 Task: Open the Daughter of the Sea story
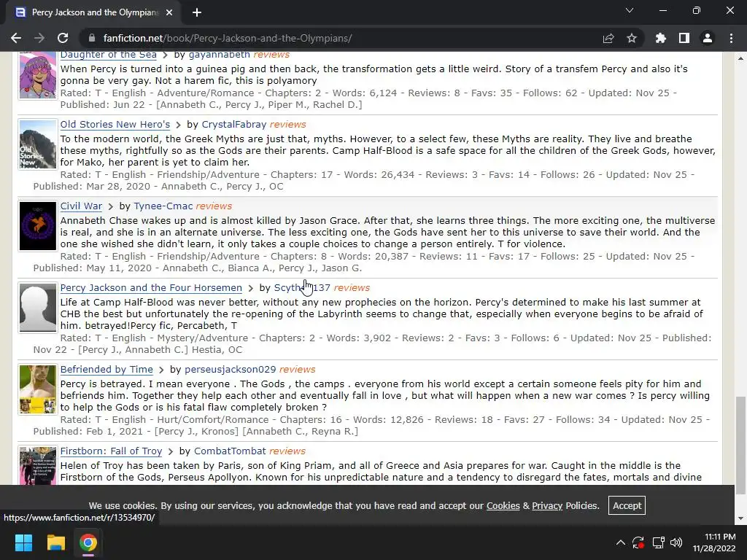(x=108, y=55)
